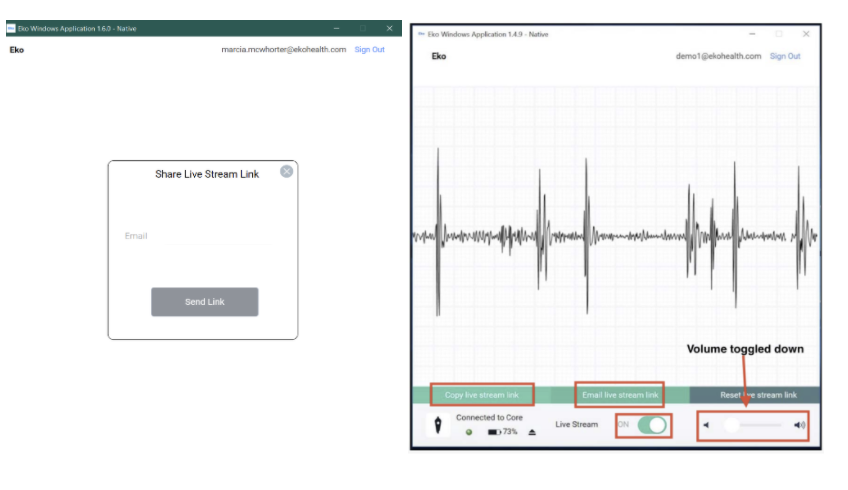
Task: Turn off the Live Stream toggle
Action: tap(652, 425)
